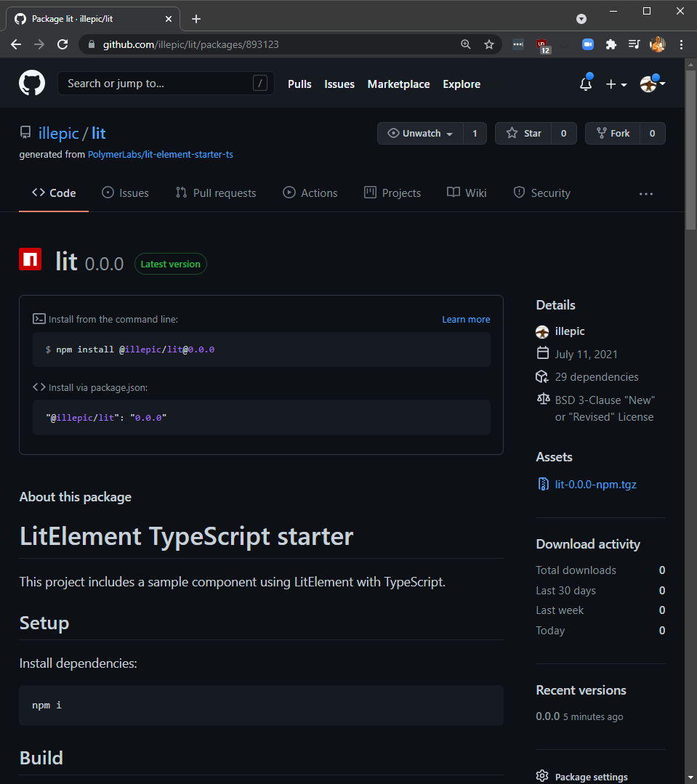This screenshot has width=697, height=784.
Task: Select the Pull requests tab
Action: (216, 193)
